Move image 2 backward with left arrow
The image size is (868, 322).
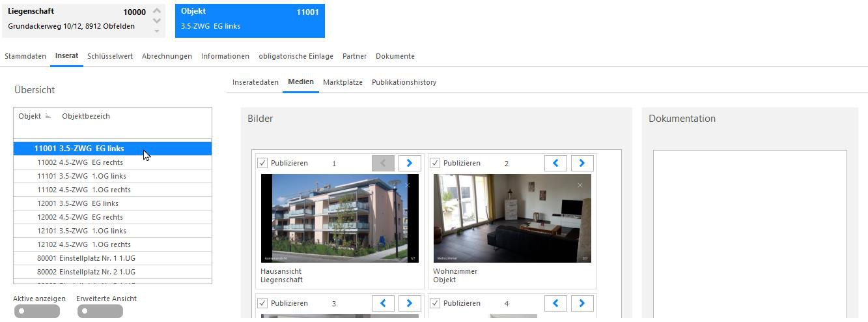point(555,163)
